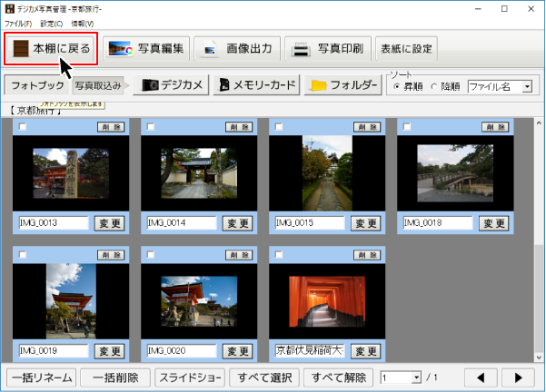Delete IMG_0019 with its 削除 button

111,255
